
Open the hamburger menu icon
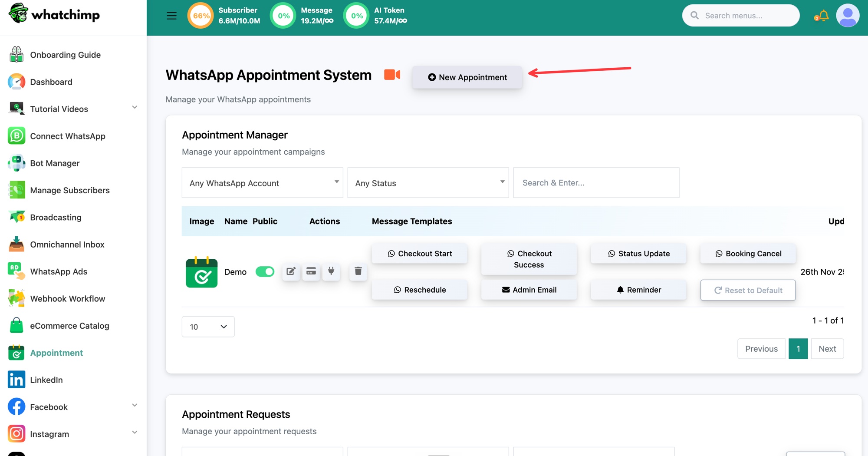click(171, 16)
